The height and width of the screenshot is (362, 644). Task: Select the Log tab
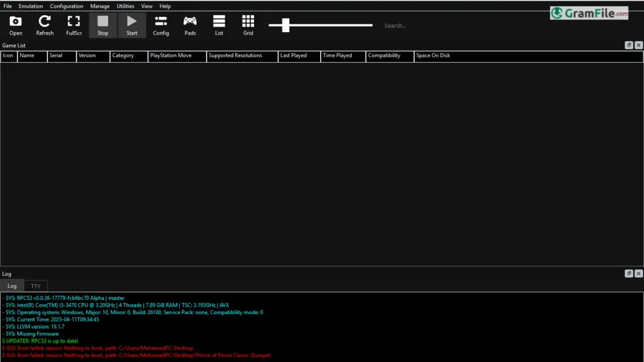pyautogui.click(x=12, y=286)
